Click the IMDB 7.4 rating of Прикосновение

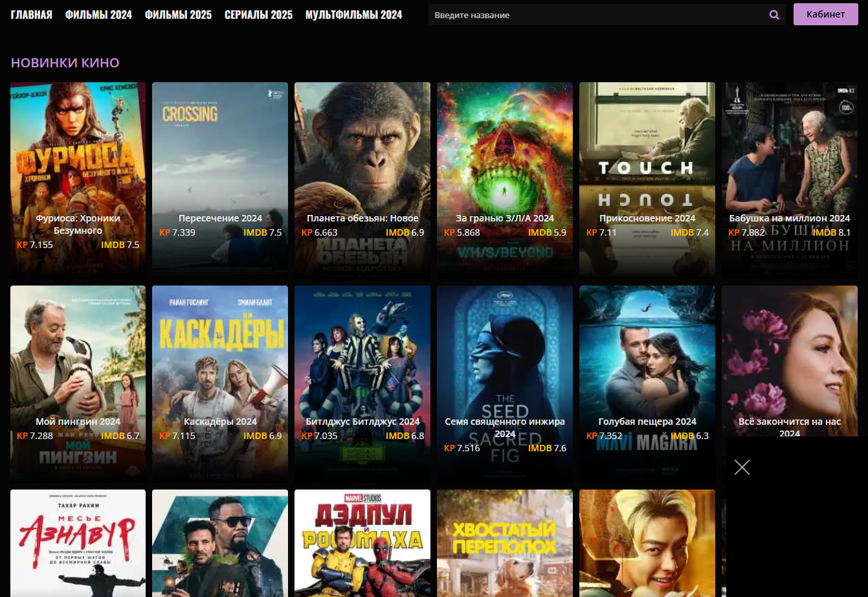[690, 232]
